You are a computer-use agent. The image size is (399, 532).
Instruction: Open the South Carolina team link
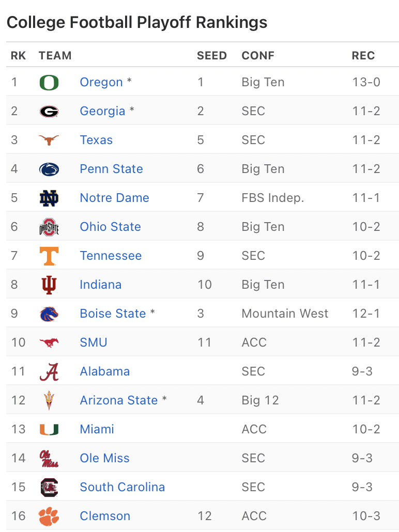(122, 487)
